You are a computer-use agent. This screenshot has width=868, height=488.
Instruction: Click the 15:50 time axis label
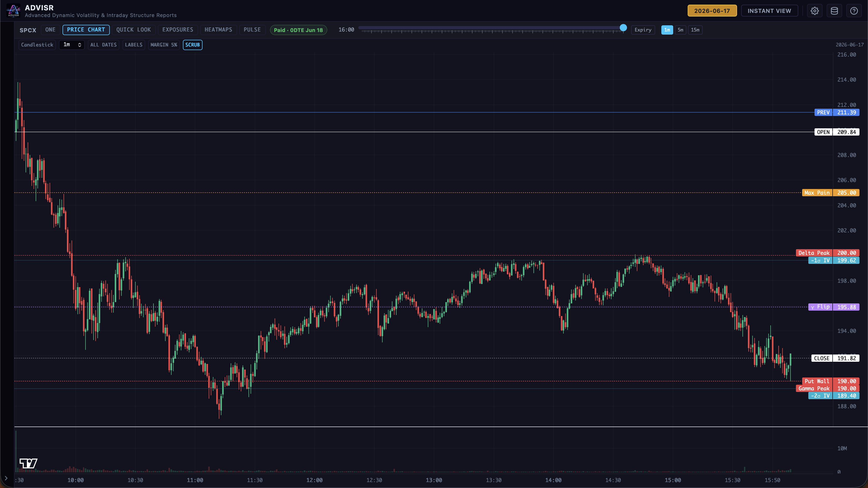(x=772, y=480)
